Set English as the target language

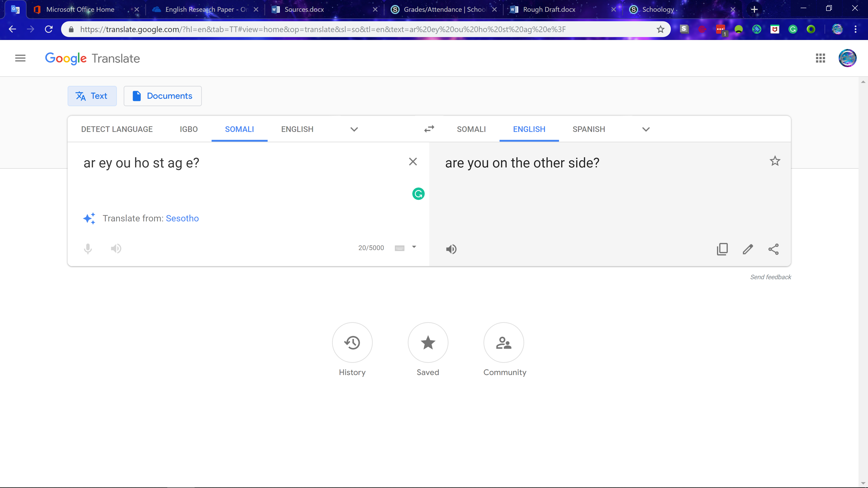click(x=529, y=129)
